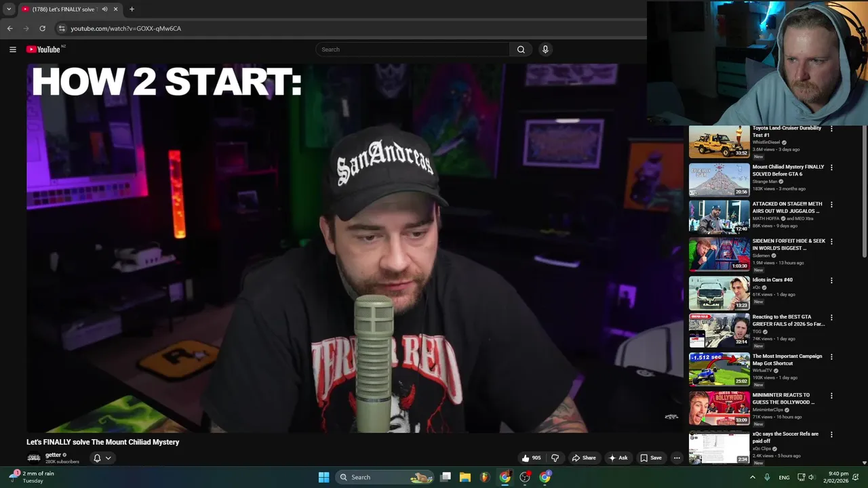Open options menu for SIDEMEN video

pos(831,242)
